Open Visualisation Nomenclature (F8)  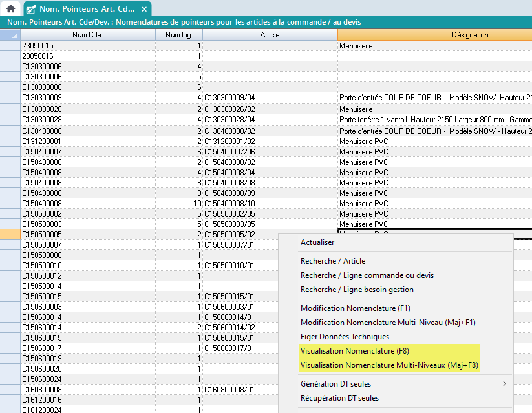[356, 351]
